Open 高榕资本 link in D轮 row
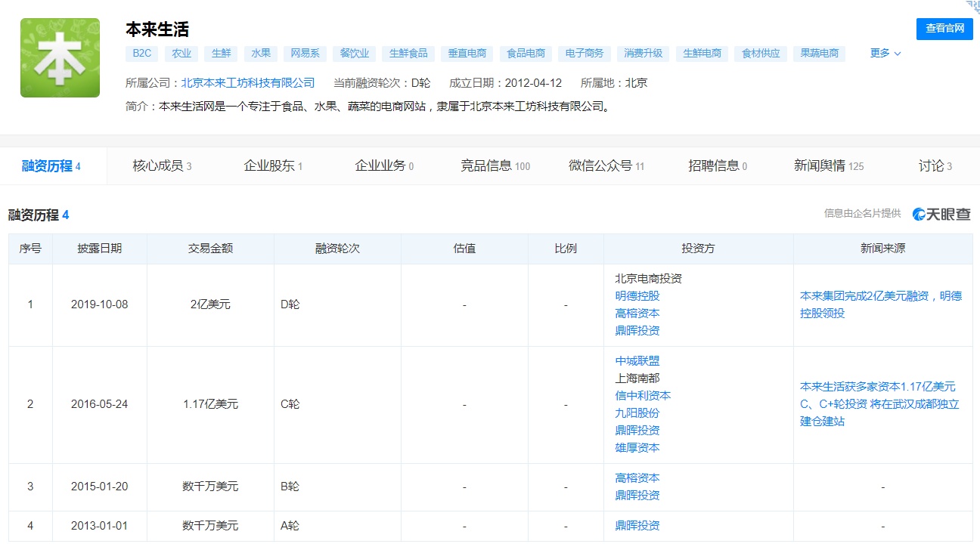Image resolution: width=980 pixels, height=550 pixels. (637, 314)
